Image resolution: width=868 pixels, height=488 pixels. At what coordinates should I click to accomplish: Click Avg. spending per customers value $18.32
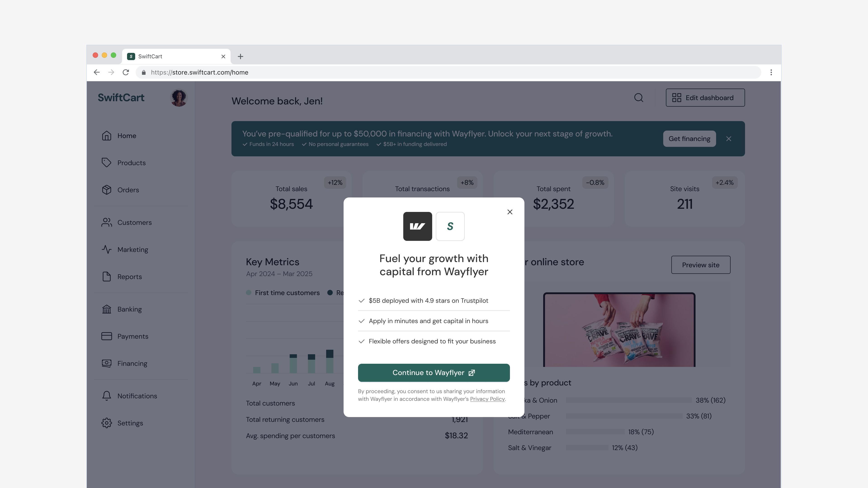point(456,435)
